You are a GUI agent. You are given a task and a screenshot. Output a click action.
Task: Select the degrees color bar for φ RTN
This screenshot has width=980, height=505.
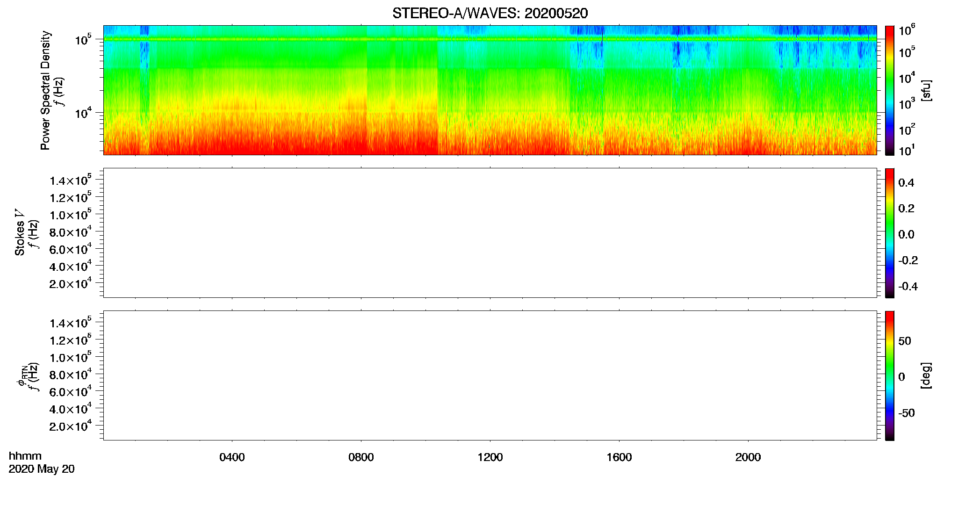[890, 375]
